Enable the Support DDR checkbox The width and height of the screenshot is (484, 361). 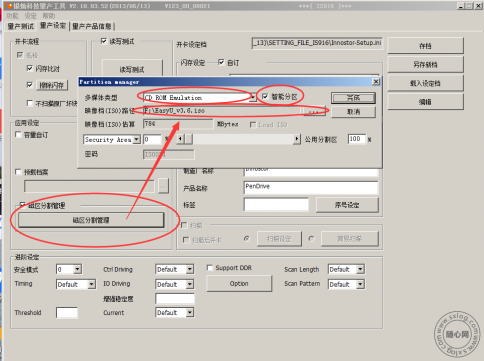(x=210, y=268)
